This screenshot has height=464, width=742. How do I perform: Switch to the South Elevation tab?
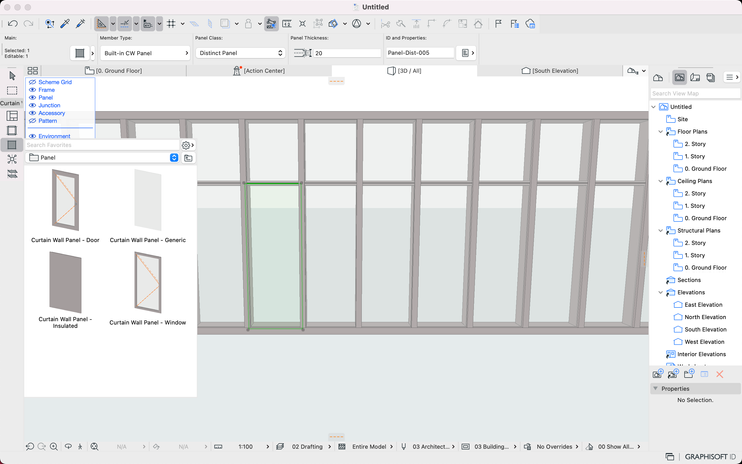550,71
